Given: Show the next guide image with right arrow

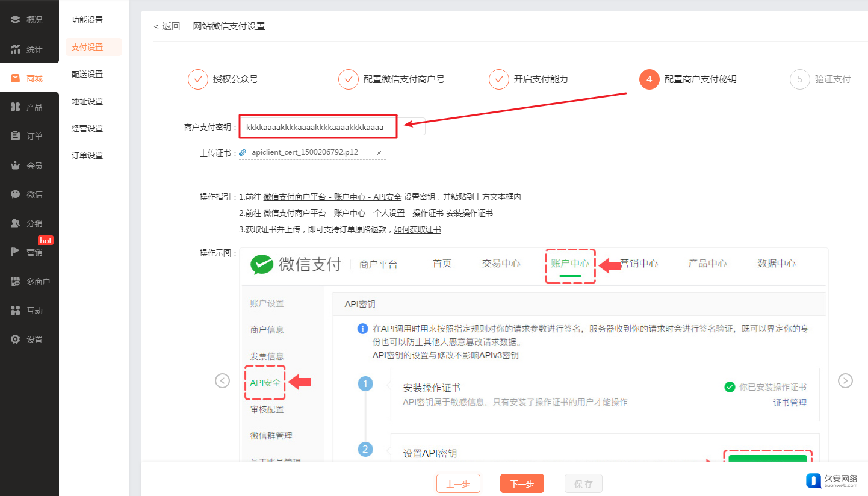Looking at the screenshot, I should 846,380.
